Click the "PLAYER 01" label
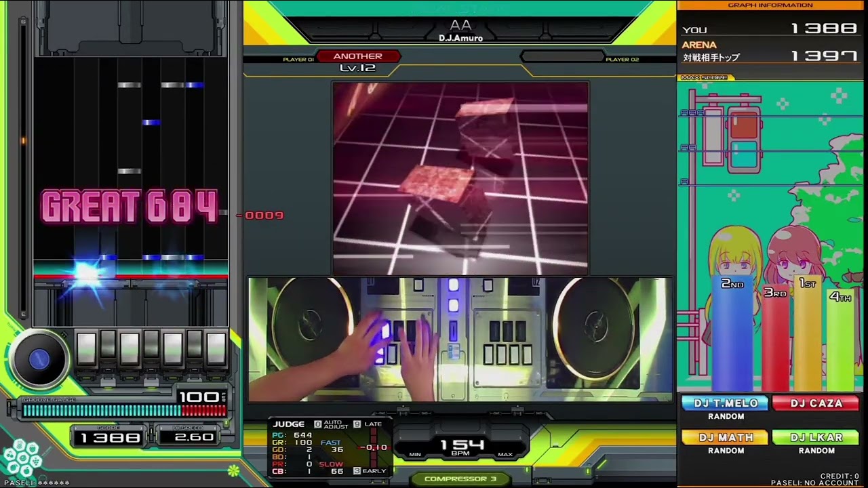 (298, 60)
